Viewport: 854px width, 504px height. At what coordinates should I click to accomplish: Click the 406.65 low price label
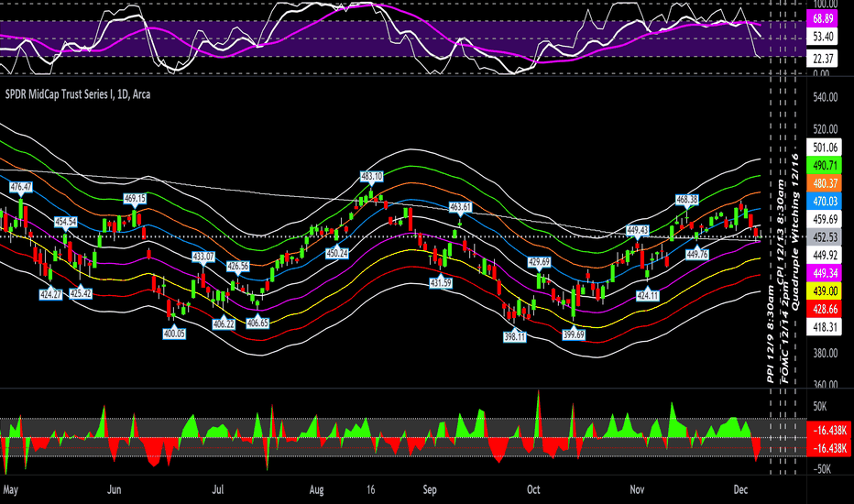(257, 323)
